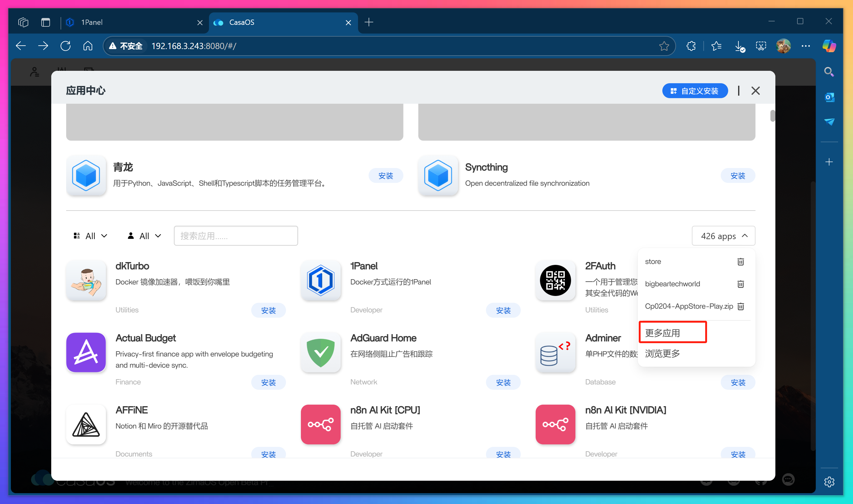Click the AdGuard Home shield icon

coord(320,352)
